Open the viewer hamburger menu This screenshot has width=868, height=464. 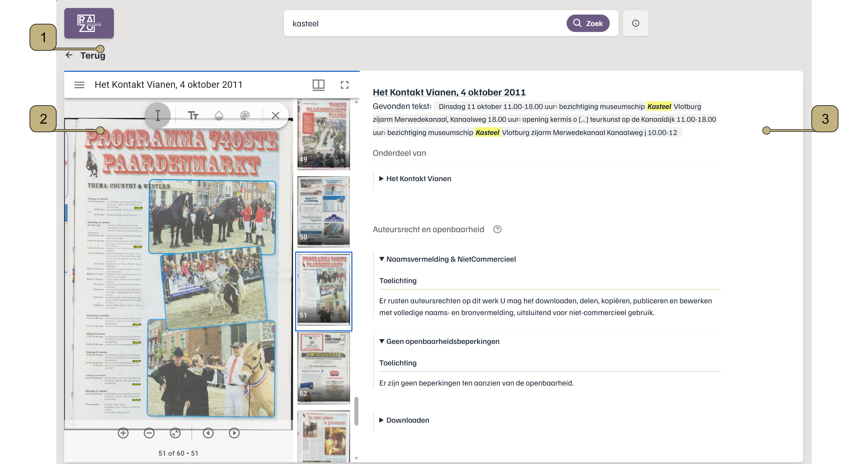(79, 84)
